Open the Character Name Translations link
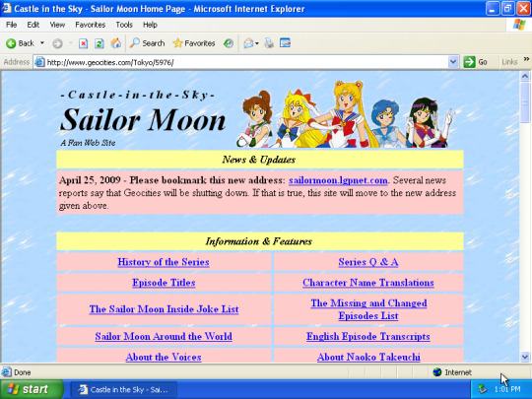Image resolution: width=532 pixels, height=399 pixels. [368, 283]
